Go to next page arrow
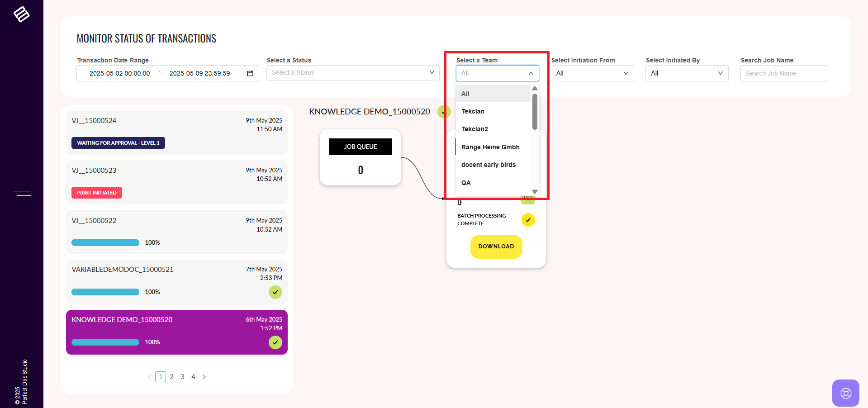 tap(204, 377)
